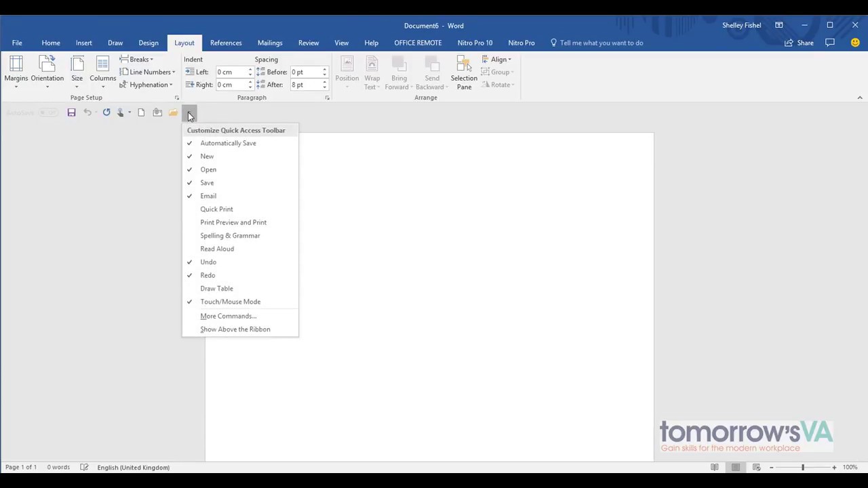Toggle the AutoSave switch
Image resolution: width=868 pixels, height=488 pixels.
coord(48,113)
